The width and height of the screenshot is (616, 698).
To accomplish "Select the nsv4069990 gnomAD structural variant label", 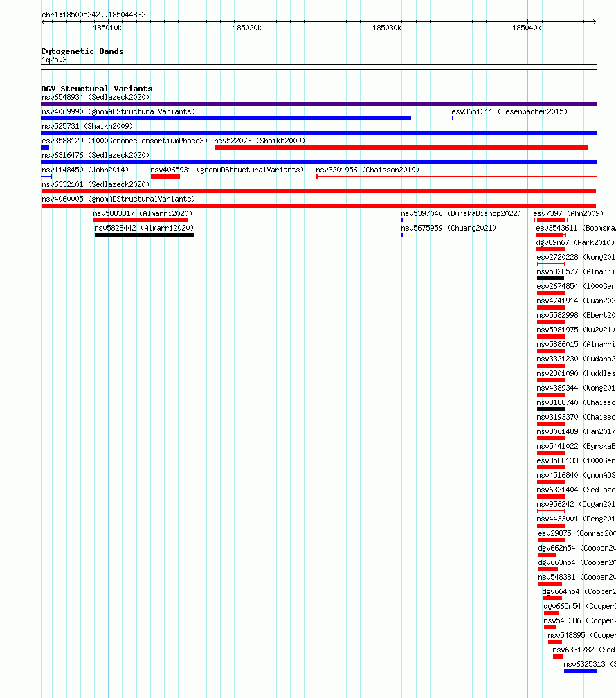I will (118, 111).
